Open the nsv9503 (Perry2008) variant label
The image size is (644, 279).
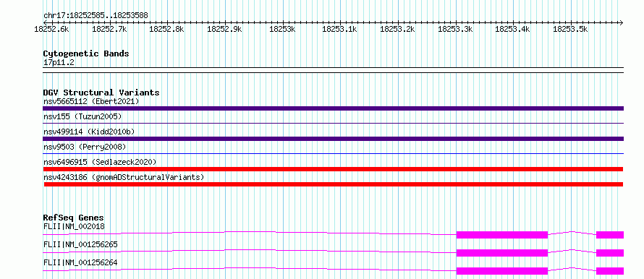click(x=85, y=147)
